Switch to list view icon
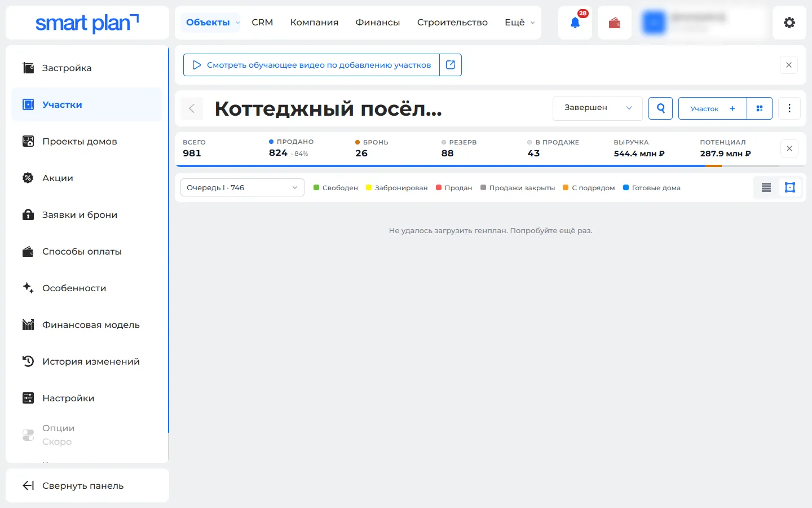The width and height of the screenshot is (812, 508). (766, 187)
